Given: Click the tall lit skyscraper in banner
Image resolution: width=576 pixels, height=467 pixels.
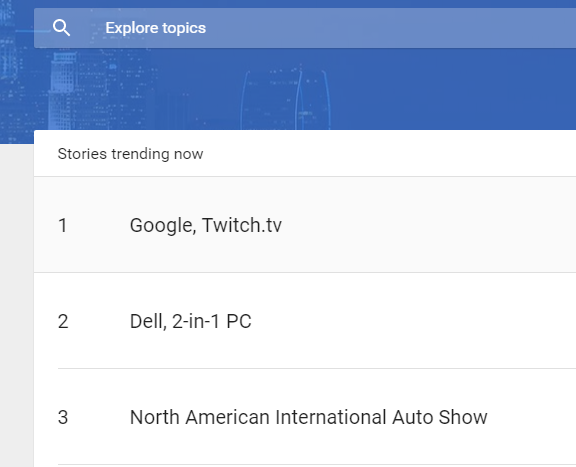Looking at the screenshot, I should (x=61, y=91).
